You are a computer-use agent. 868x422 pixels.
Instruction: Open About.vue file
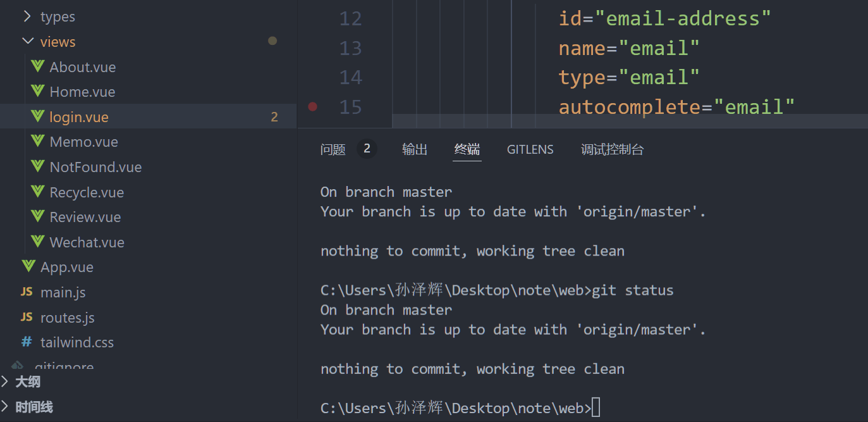click(83, 67)
